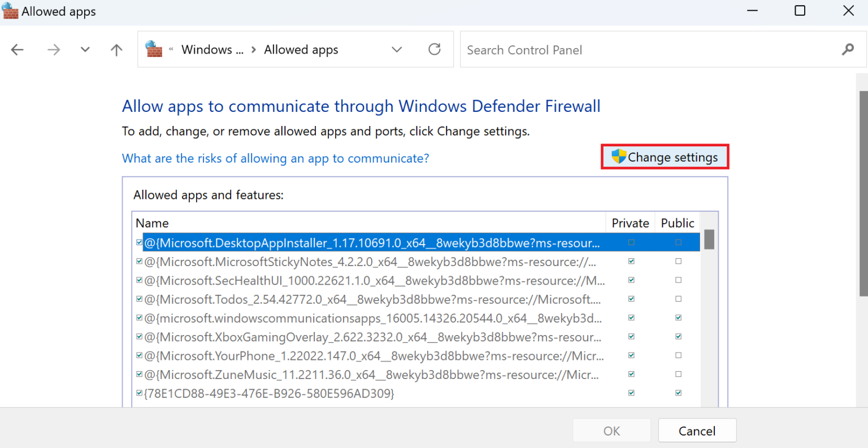Refresh the page using the refresh icon

(434, 49)
